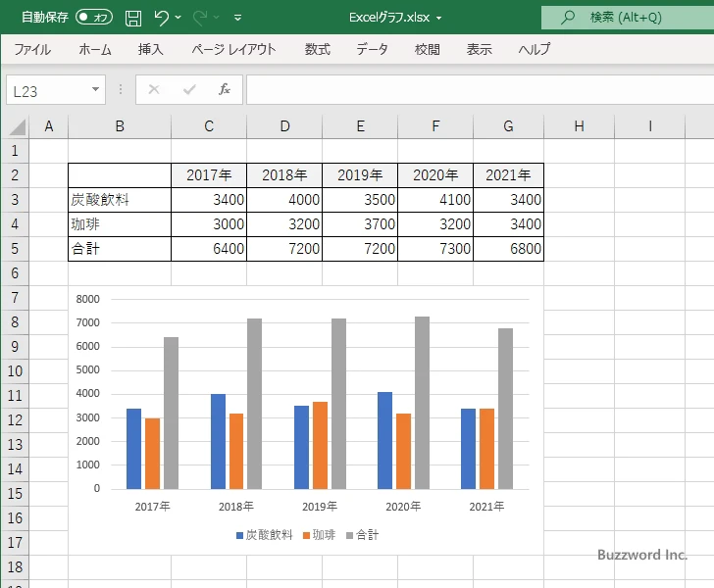Select row 18 header
Screen dimensions: 714x588
(x=15, y=567)
